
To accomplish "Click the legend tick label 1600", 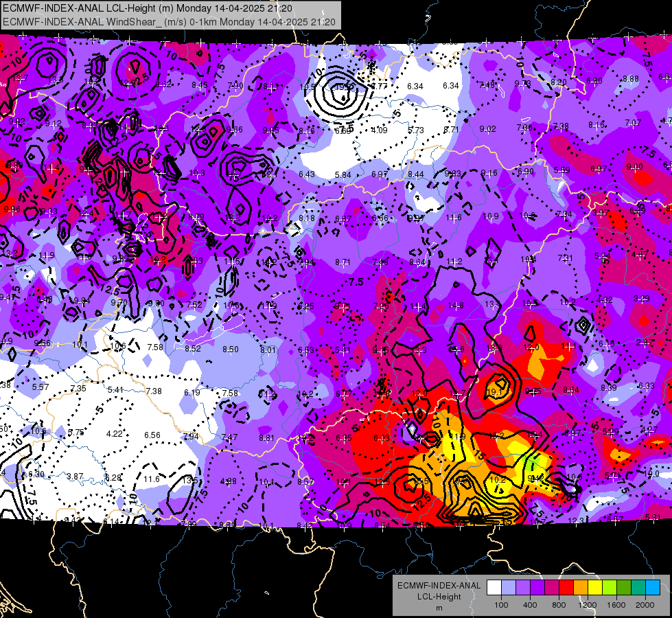I will tap(616, 605).
